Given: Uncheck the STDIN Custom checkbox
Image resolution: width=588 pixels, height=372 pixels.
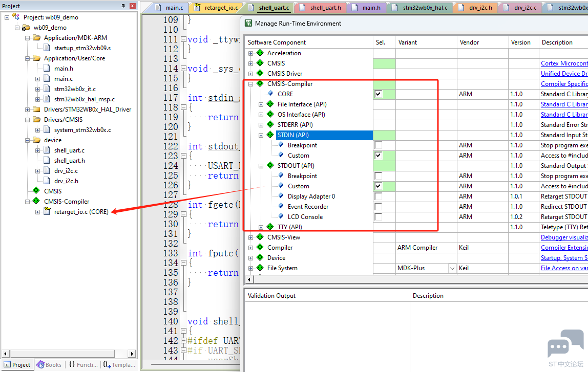Looking at the screenshot, I should [379, 156].
